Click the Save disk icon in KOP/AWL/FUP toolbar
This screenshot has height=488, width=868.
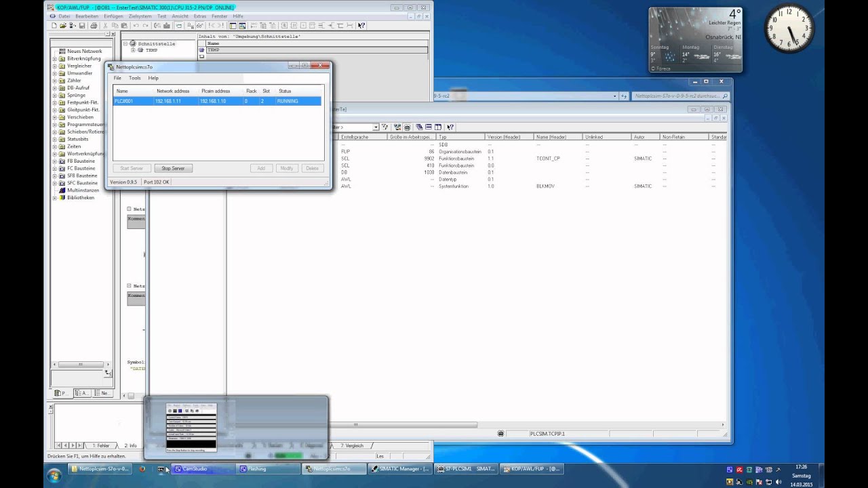point(82,26)
